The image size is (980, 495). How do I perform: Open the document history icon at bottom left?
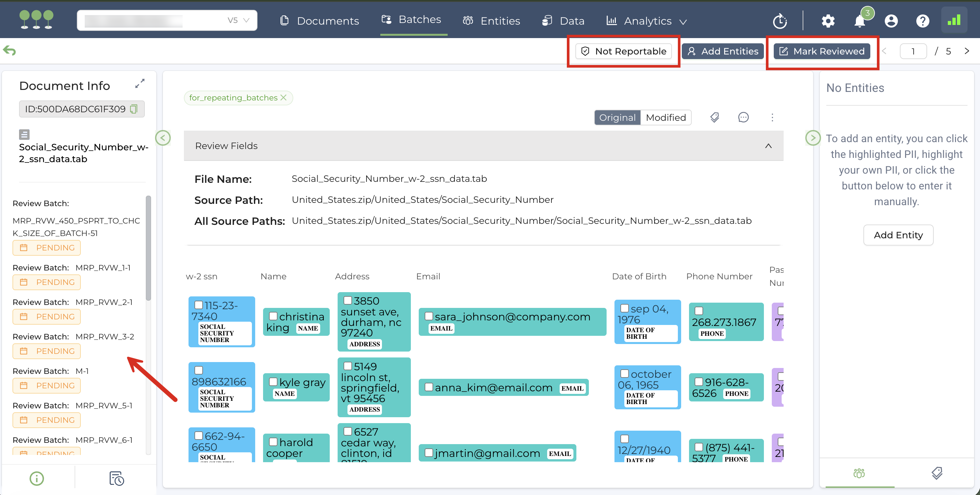(x=116, y=478)
